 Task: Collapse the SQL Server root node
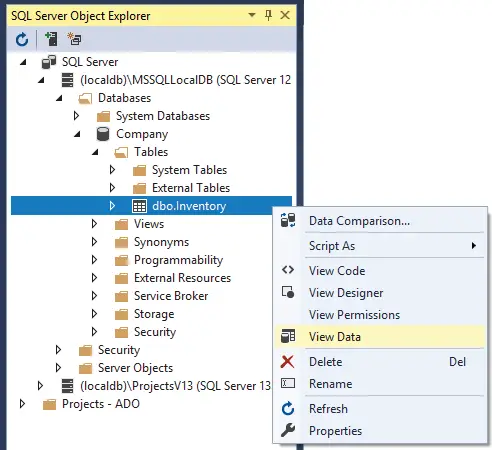(x=23, y=62)
